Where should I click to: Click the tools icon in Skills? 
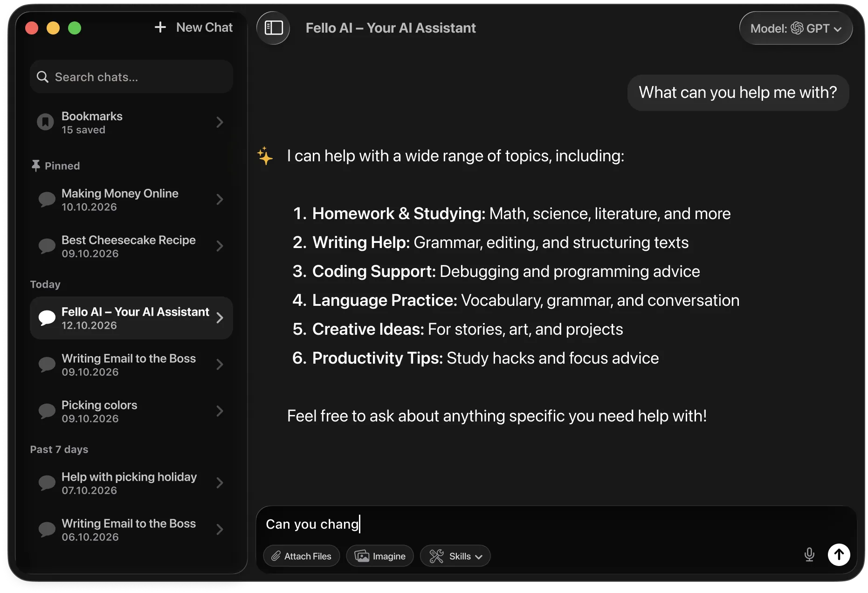(437, 556)
